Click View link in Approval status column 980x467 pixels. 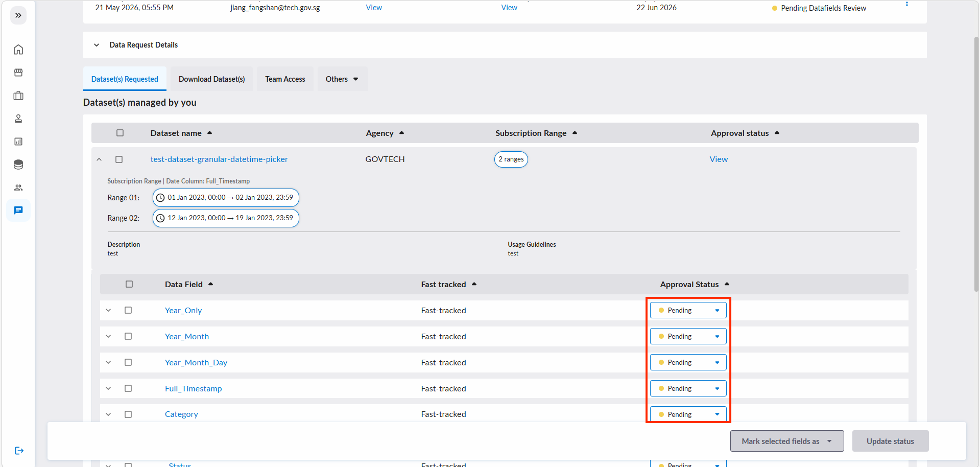719,159
